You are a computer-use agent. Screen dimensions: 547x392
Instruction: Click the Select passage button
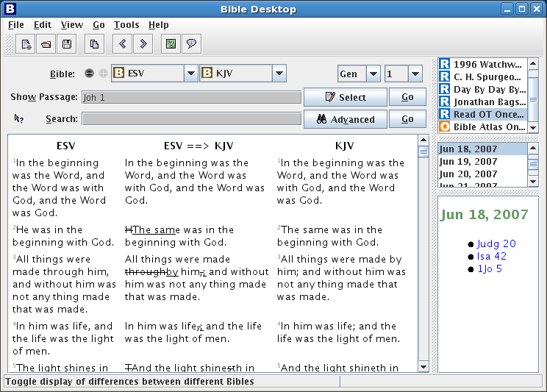[x=345, y=97]
